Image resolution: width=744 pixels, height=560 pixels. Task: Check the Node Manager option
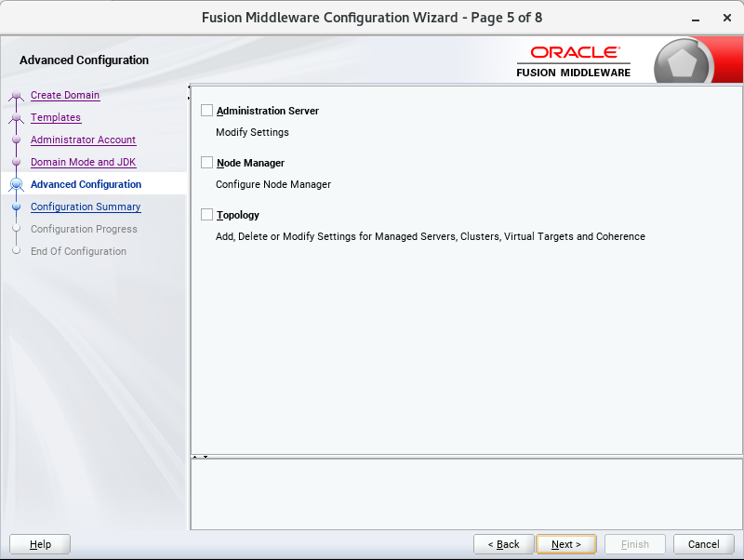coord(206,161)
